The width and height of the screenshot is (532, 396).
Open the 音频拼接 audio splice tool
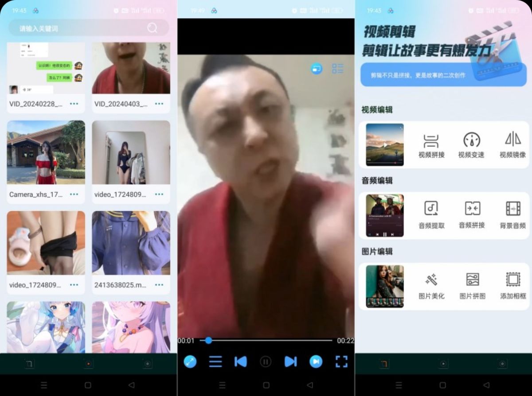coord(472,215)
